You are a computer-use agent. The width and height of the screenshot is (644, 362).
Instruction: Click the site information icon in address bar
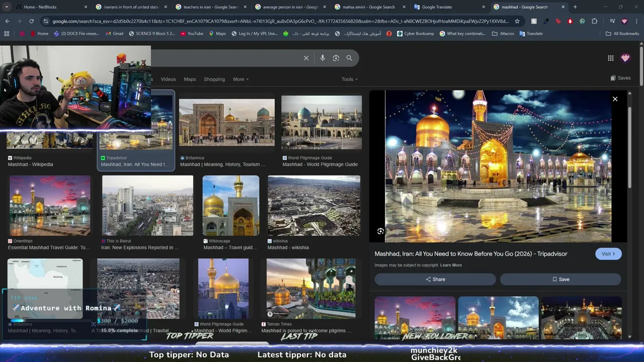[x=46, y=21]
